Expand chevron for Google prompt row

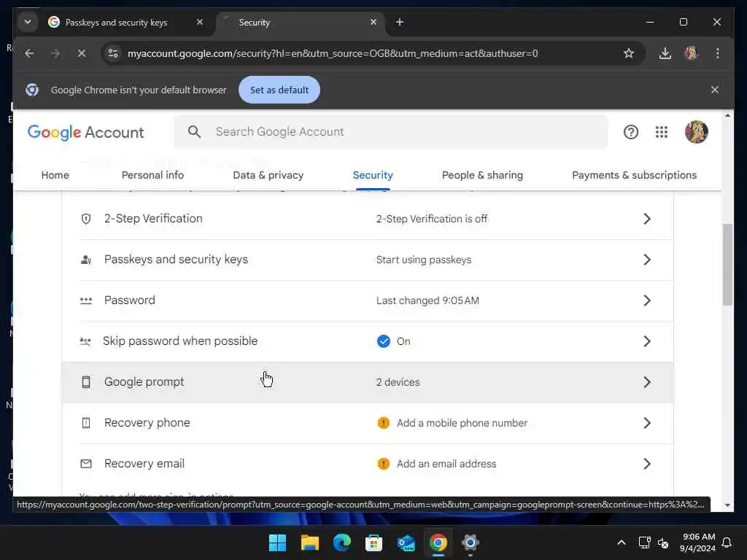(x=646, y=382)
